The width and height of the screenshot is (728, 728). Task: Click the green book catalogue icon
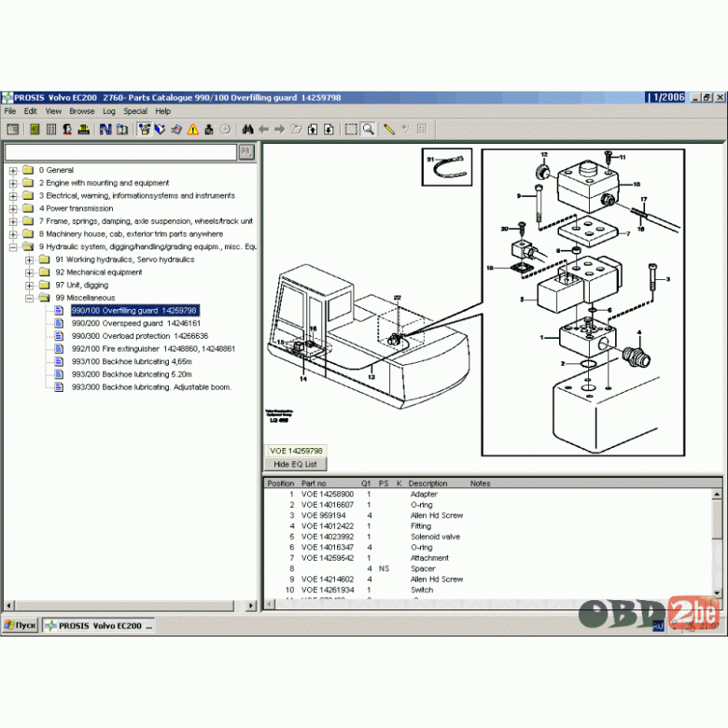click(x=35, y=130)
